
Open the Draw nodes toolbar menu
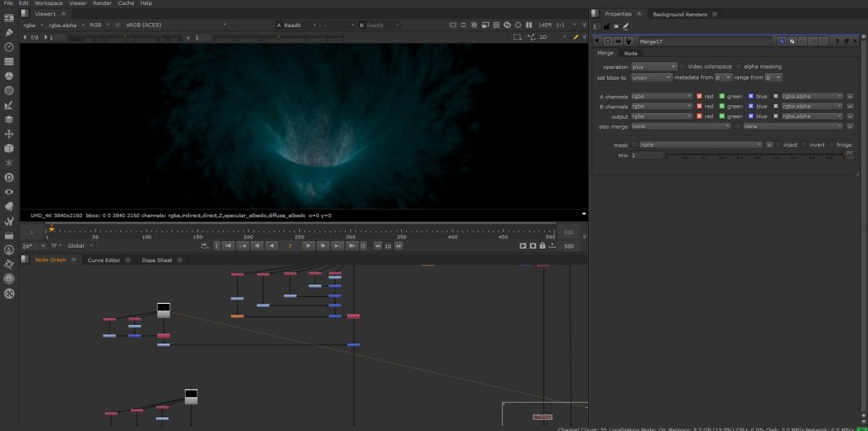(8, 33)
